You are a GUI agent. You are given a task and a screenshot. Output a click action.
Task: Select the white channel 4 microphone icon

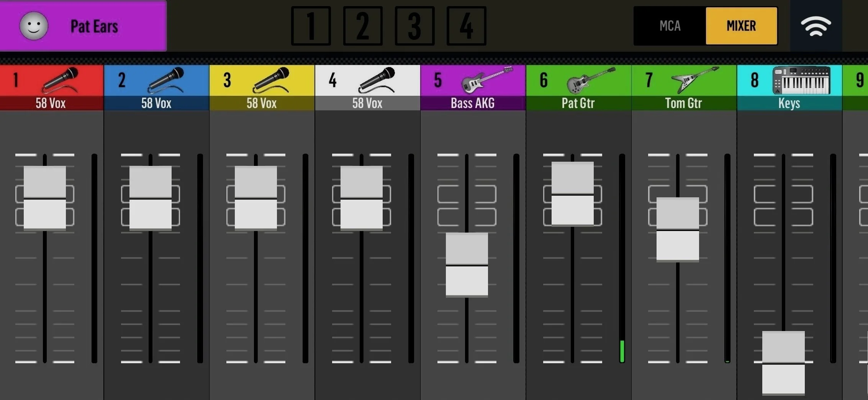(377, 80)
